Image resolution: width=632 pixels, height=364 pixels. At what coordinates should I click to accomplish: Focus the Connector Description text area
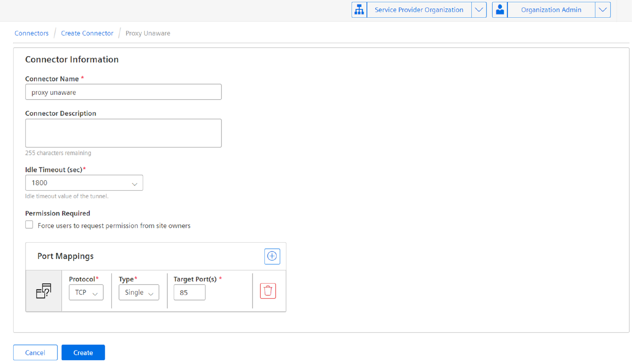point(123,133)
